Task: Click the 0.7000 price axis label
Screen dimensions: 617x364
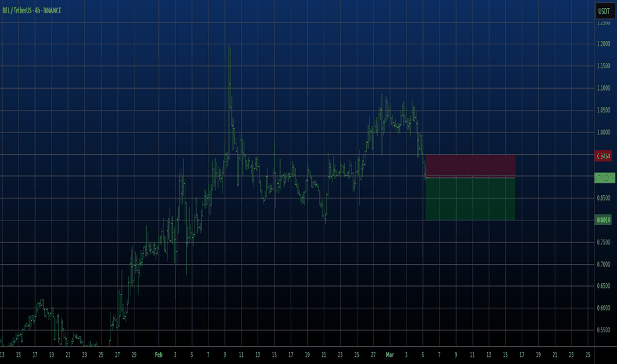Action: click(603, 264)
